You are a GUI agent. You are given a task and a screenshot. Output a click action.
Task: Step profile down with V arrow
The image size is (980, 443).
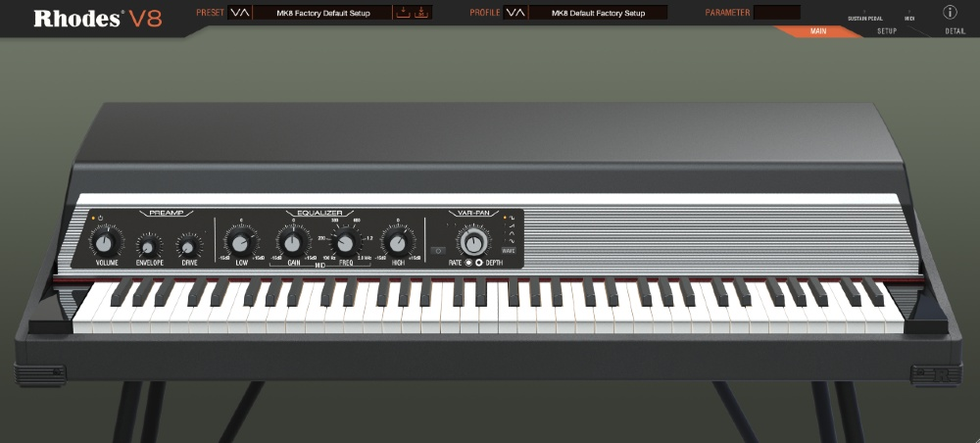click(511, 13)
